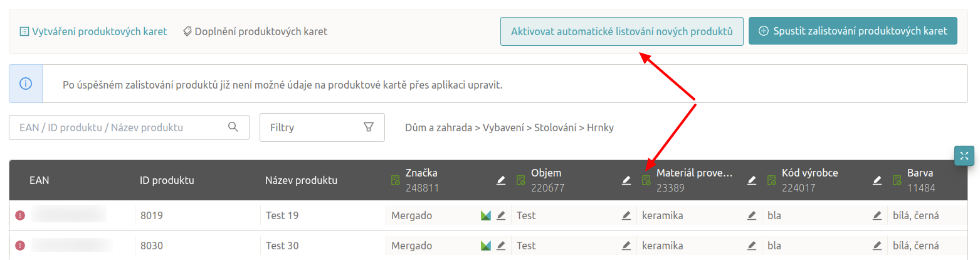The image size is (980, 260).
Task: Click Spustit zalistování produktových karet button
Action: tap(853, 31)
